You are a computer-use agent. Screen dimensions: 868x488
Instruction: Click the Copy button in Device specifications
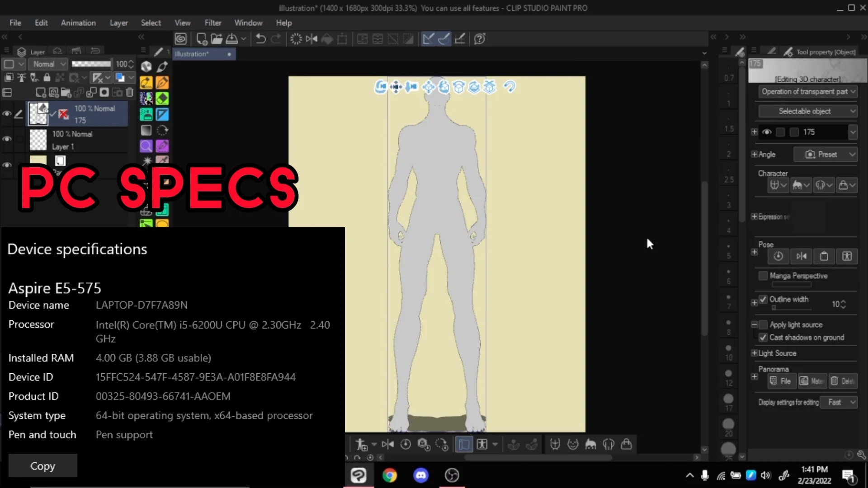pyautogui.click(x=42, y=465)
